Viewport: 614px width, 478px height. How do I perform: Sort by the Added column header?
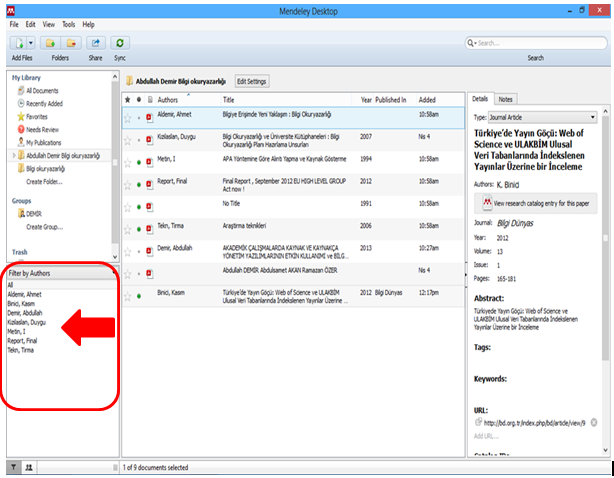427,100
